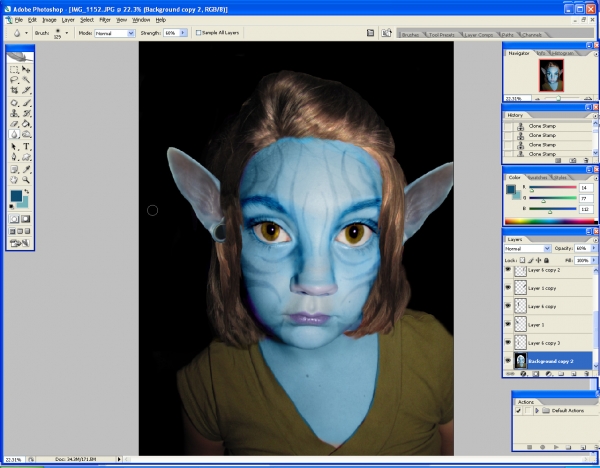Open the File menu
The height and width of the screenshot is (468, 600).
pyautogui.click(x=19, y=20)
